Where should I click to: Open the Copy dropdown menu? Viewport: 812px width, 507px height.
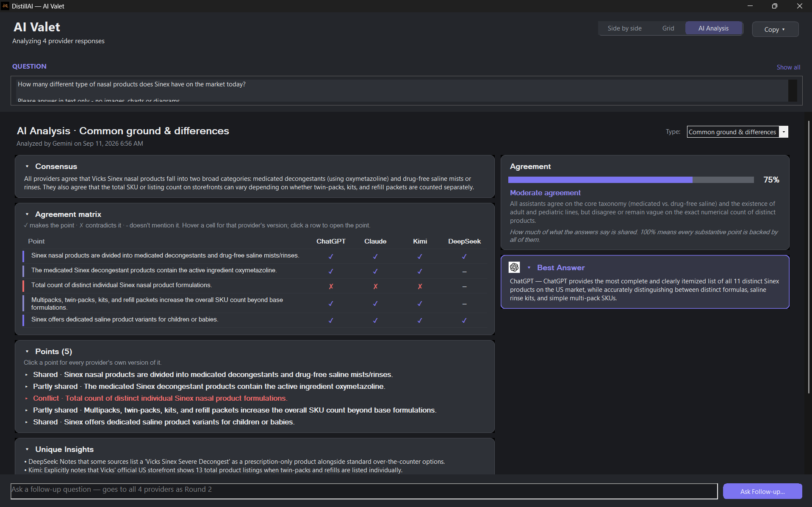pos(775,29)
